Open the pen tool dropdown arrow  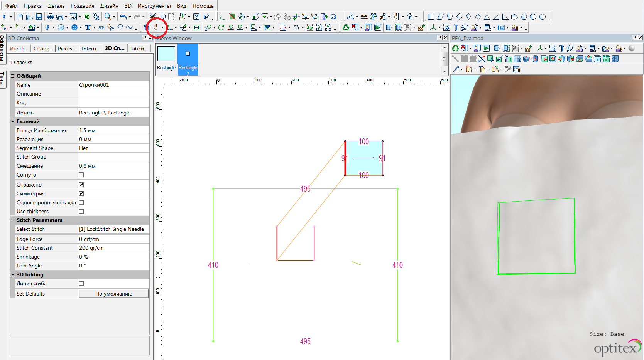(x=162, y=27)
